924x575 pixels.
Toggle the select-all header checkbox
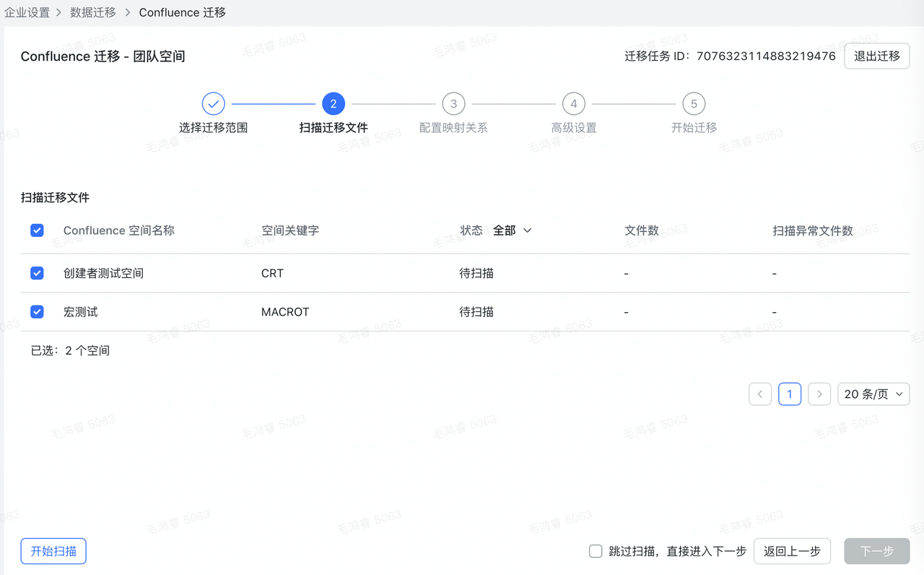pyautogui.click(x=37, y=230)
